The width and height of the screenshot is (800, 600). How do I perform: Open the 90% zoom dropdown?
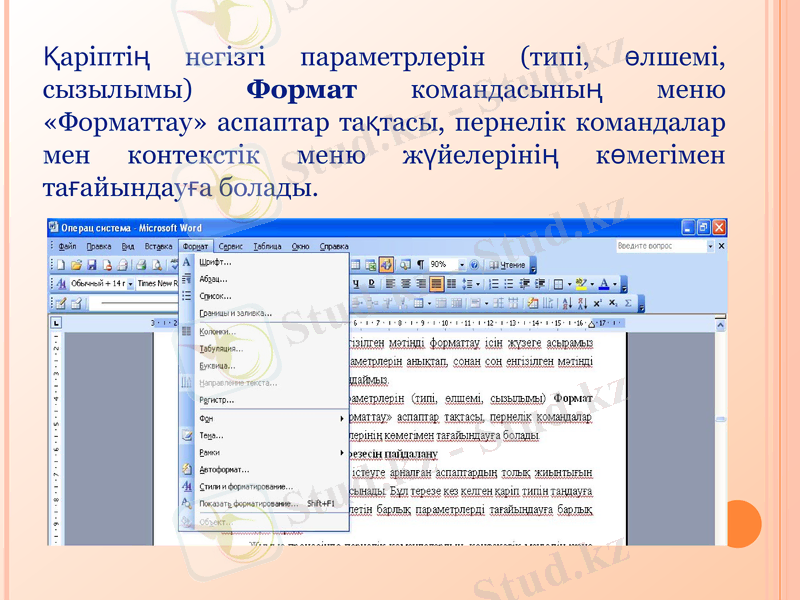[x=462, y=262]
